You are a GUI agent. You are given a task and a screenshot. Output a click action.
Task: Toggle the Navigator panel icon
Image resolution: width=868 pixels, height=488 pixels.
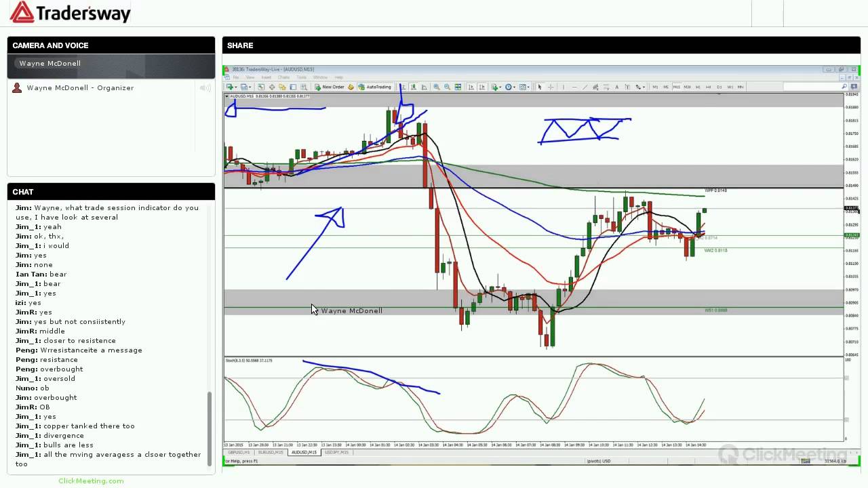click(x=282, y=87)
